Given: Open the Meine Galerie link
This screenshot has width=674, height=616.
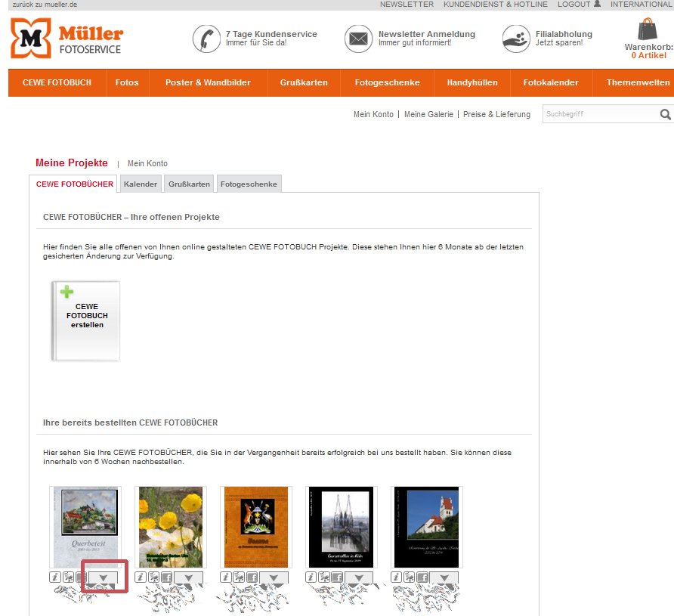Looking at the screenshot, I should click(428, 114).
